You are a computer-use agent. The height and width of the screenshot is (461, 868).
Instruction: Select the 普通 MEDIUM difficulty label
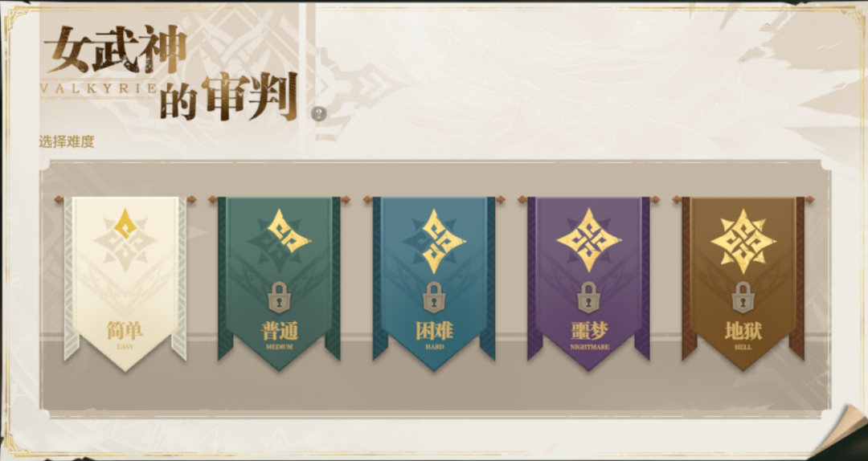pos(280,335)
